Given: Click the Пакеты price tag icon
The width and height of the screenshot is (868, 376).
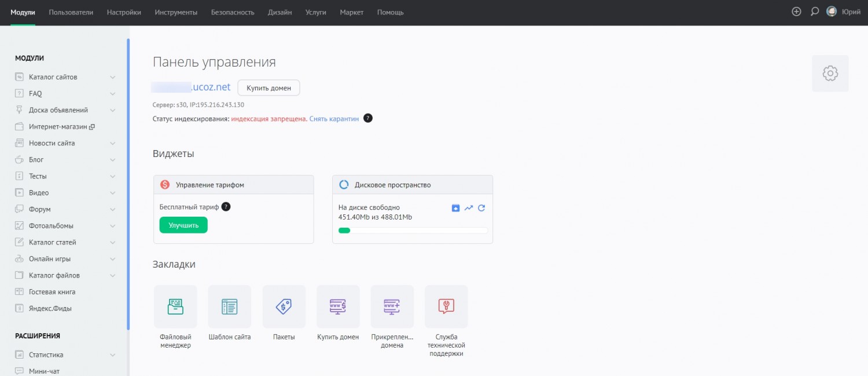Looking at the screenshot, I should 284,306.
